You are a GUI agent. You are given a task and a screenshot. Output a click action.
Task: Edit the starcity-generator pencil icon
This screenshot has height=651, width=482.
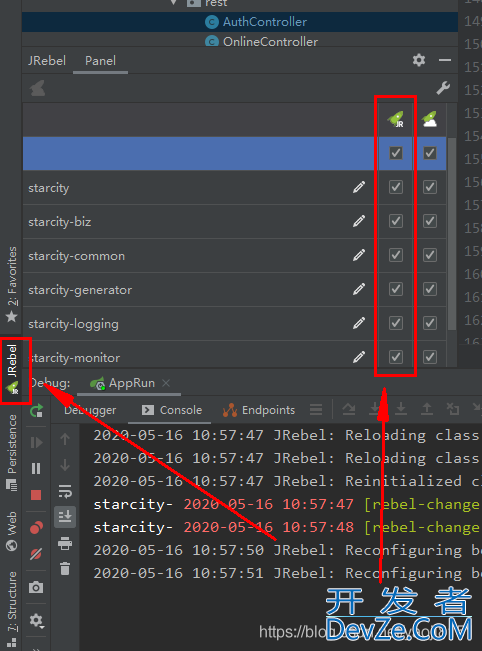pyautogui.click(x=359, y=289)
